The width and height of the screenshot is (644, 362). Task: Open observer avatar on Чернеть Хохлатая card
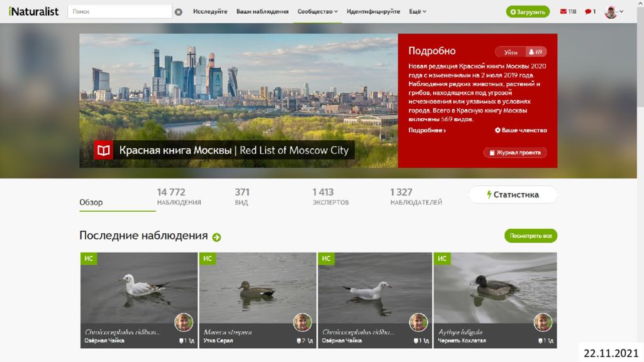coord(543,322)
